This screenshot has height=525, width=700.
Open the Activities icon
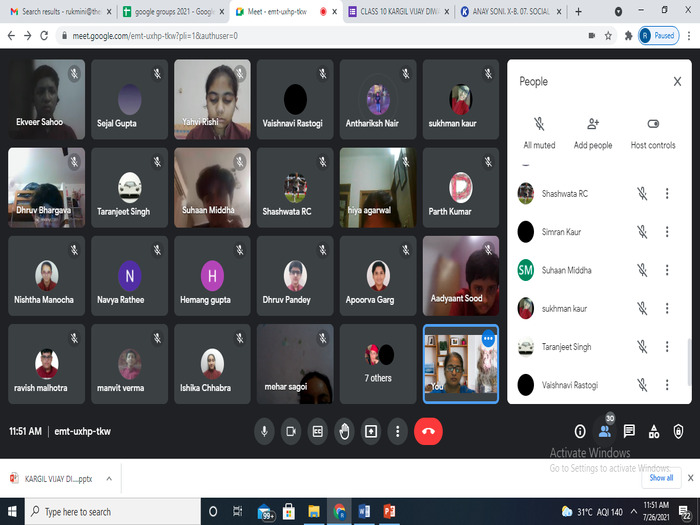click(654, 431)
